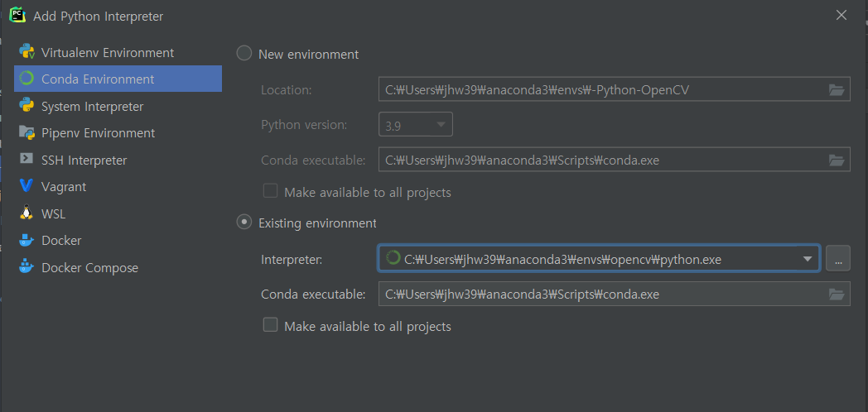The height and width of the screenshot is (412, 868).
Task: Click conda icon inside Interpreter combo box
Action: tap(393, 258)
